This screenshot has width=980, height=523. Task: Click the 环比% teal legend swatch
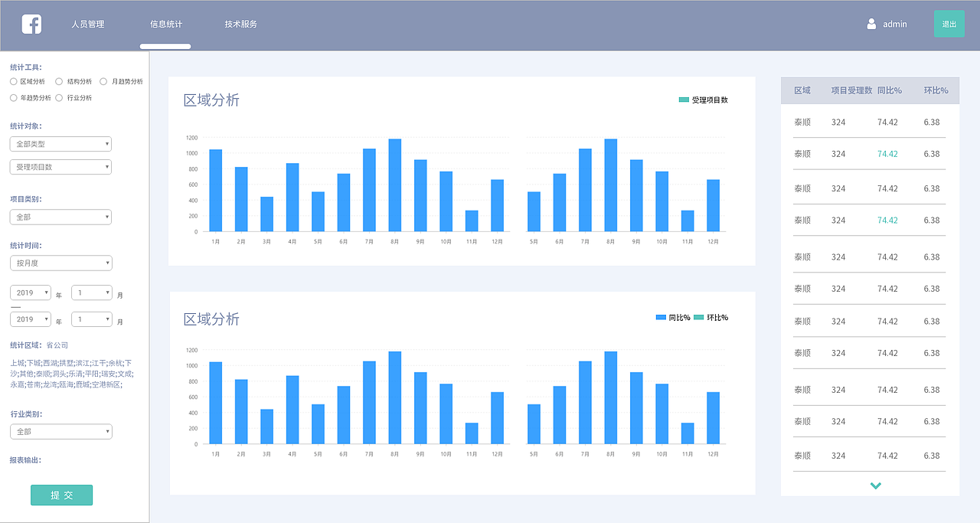698,318
